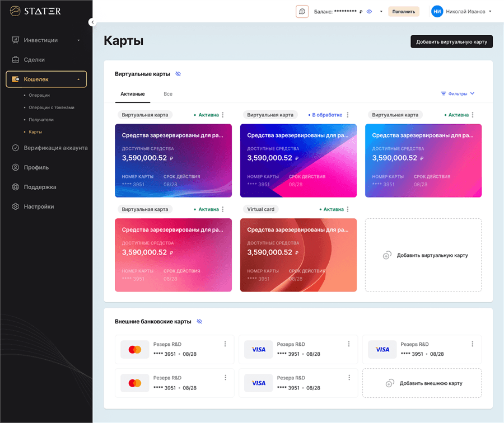The width and height of the screenshot is (504, 423).
Task: Open the Фильтры dropdown
Action: [x=458, y=94]
